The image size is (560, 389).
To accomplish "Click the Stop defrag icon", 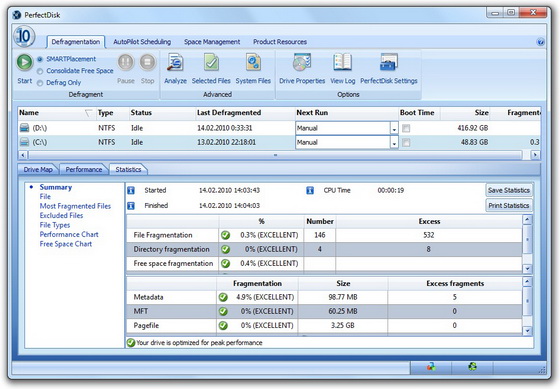I will click(x=148, y=62).
